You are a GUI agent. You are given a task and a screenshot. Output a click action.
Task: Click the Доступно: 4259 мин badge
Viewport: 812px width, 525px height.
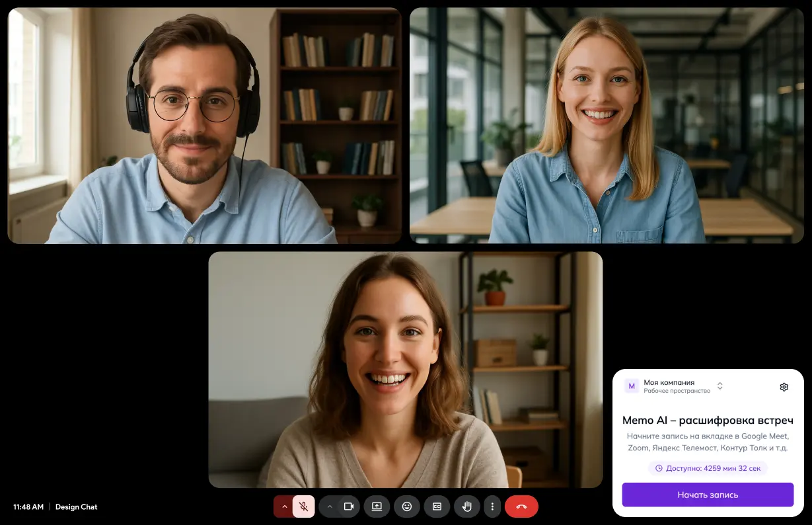(x=708, y=468)
